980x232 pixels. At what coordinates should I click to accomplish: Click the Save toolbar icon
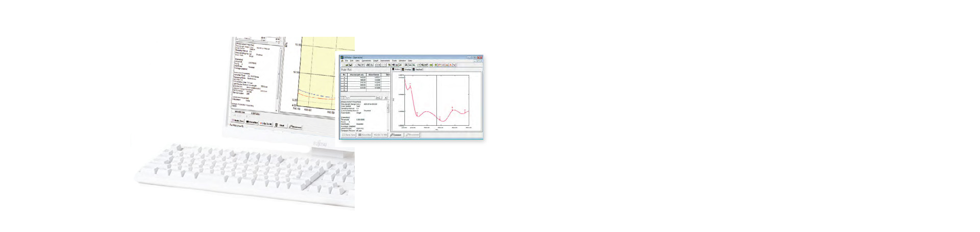(x=351, y=65)
